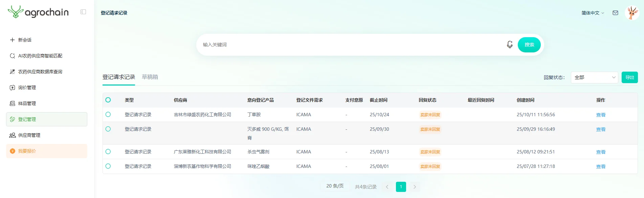Click product cell 咪唑乙烟酸

[x=258, y=166]
